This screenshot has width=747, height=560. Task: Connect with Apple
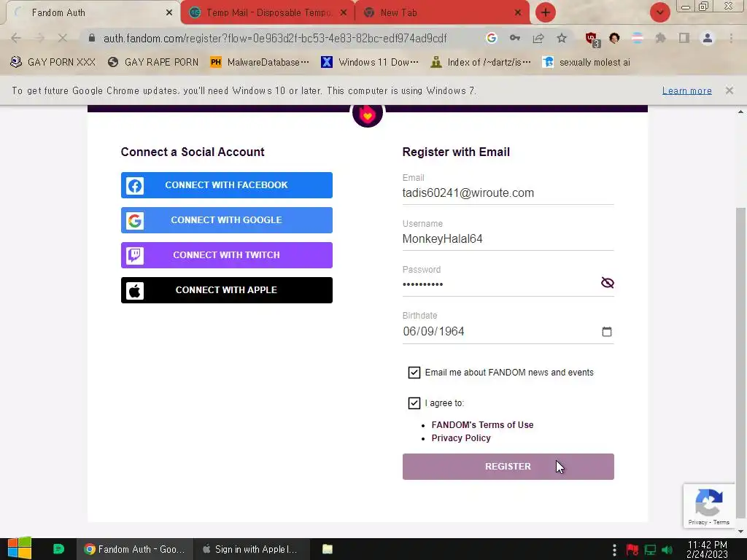coord(227,290)
